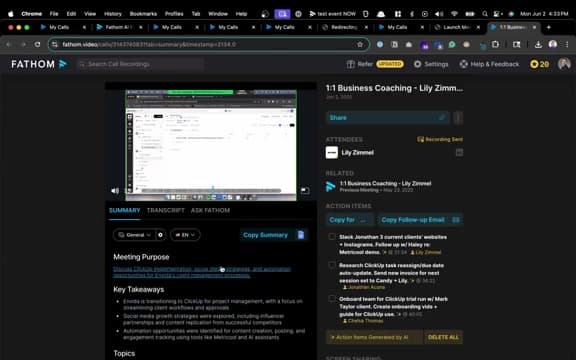Click the icon at right of Lily Zimmel attendee row
Viewport: 576px width, 360px height.
coord(459,152)
